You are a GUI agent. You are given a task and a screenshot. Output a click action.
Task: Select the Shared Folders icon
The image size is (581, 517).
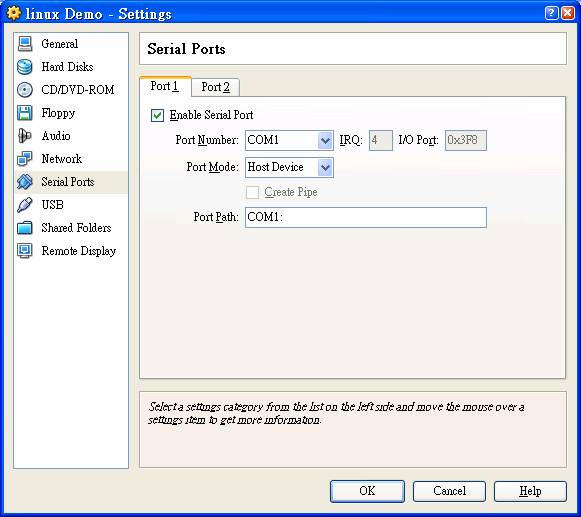(25, 228)
